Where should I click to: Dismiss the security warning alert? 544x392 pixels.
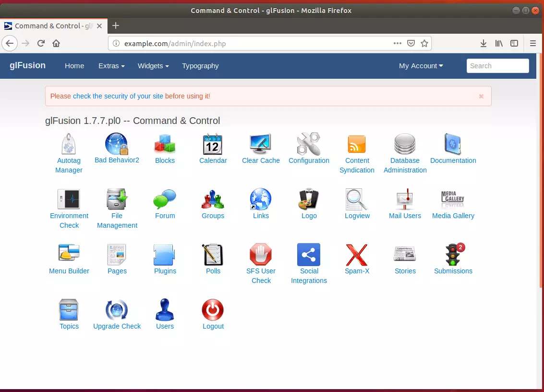coord(481,96)
